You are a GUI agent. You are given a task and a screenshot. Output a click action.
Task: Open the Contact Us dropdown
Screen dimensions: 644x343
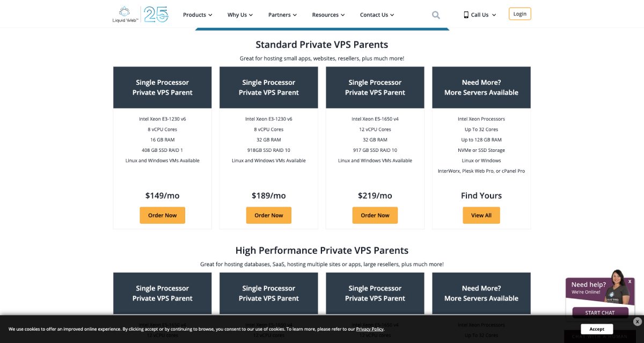pos(376,14)
